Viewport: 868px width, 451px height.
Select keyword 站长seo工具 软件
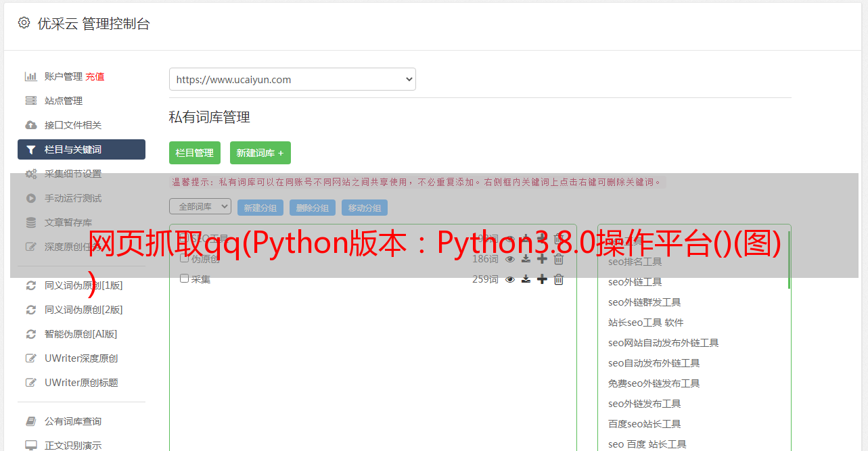pyautogui.click(x=646, y=323)
